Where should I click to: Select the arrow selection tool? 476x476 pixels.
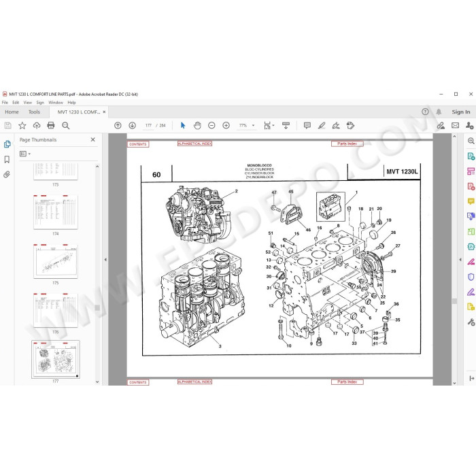click(183, 125)
